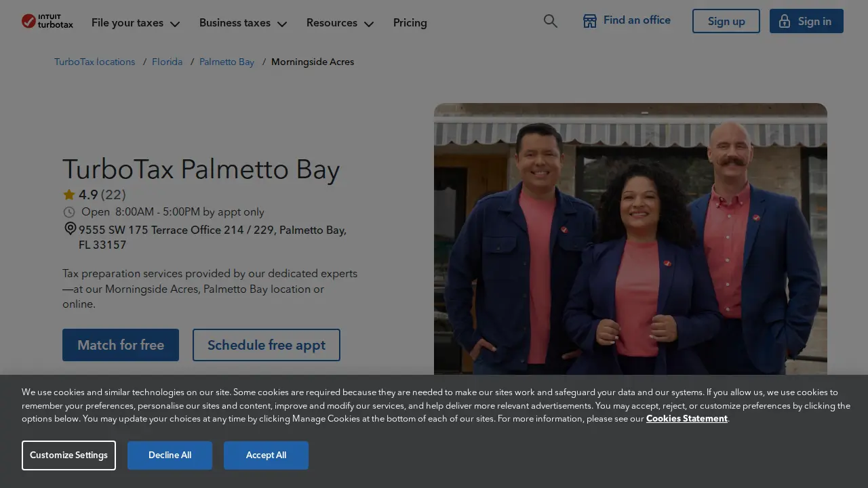Click the Match for free button
868x488 pixels.
point(121,345)
